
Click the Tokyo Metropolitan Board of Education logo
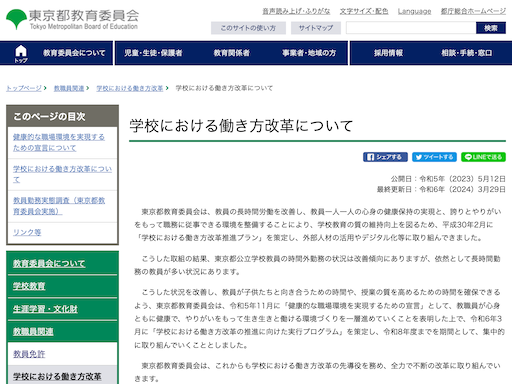pyautogui.click(x=72, y=19)
